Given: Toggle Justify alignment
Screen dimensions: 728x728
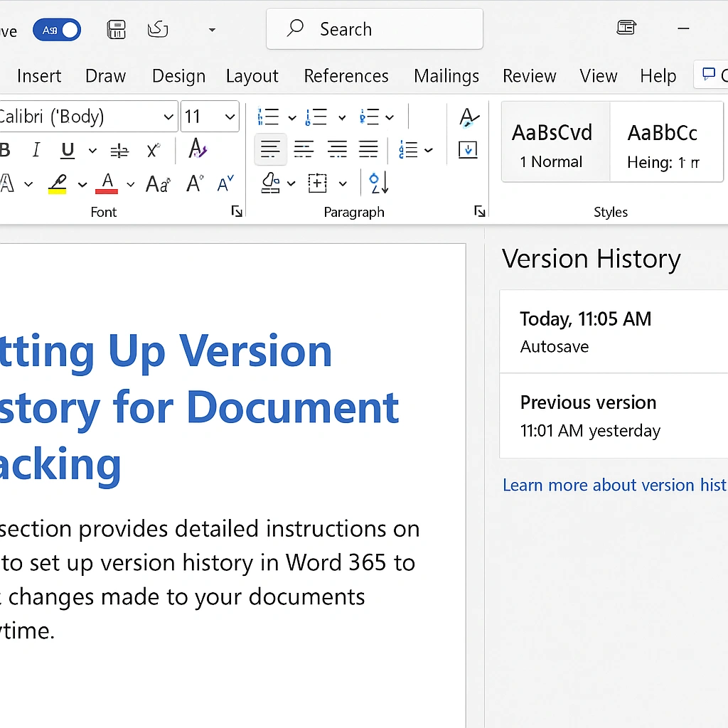Looking at the screenshot, I should point(368,149).
